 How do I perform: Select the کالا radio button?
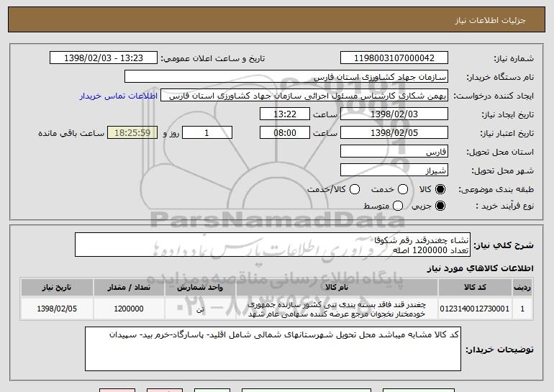(440, 189)
